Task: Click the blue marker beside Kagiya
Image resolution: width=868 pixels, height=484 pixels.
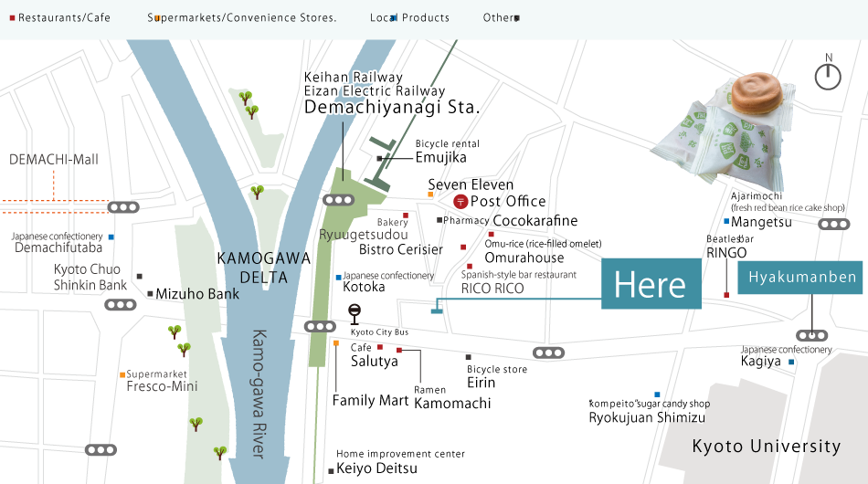Action: 791,362
